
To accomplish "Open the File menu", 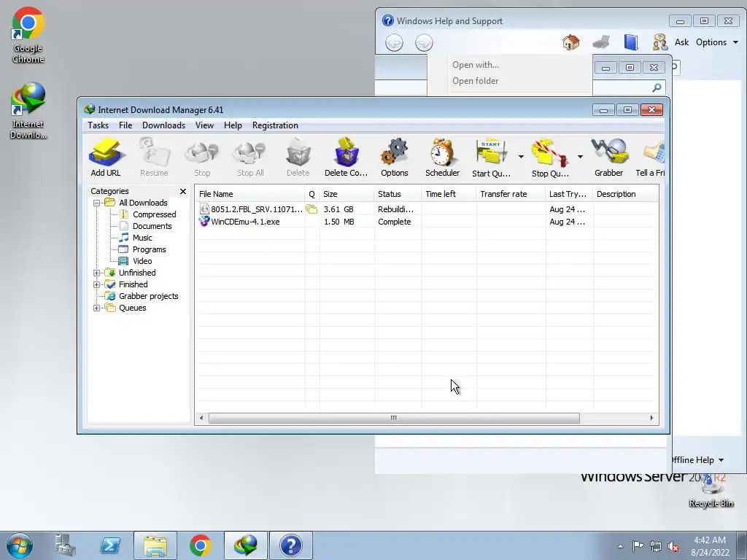I will point(125,125).
